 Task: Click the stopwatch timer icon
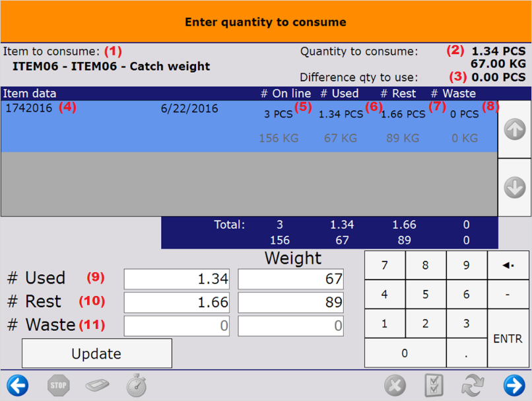click(137, 385)
